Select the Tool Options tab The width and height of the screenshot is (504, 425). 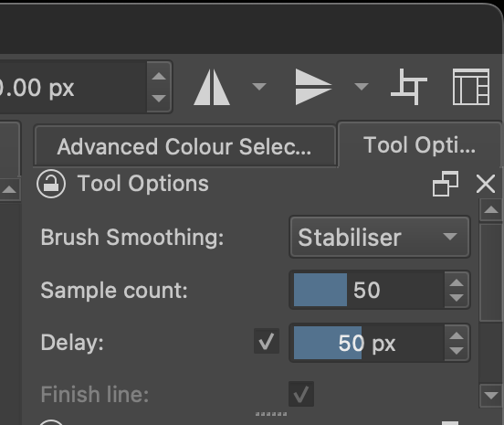[x=419, y=145]
